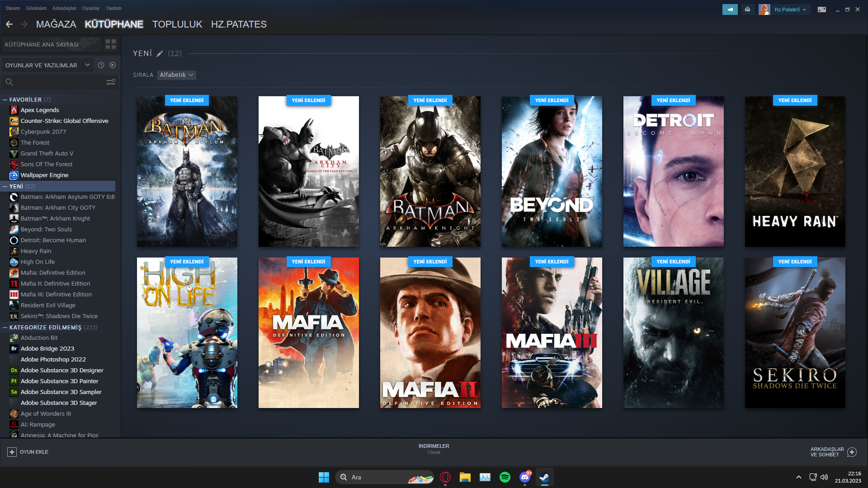Switch library to grid collections view
868x488 pixels.
point(111,44)
